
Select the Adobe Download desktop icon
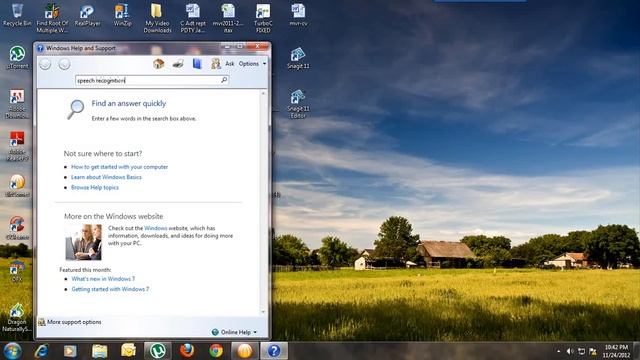click(x=17, y=104)
